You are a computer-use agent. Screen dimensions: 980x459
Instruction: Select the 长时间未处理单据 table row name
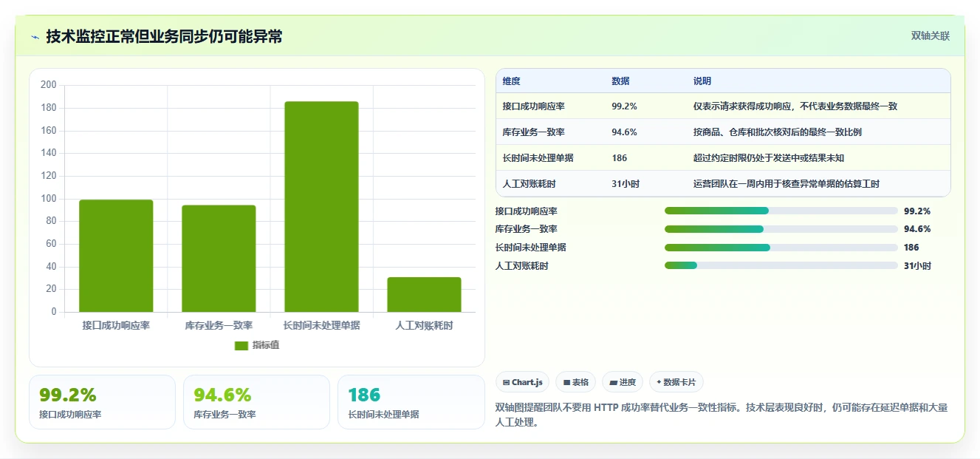pos(538,158)
